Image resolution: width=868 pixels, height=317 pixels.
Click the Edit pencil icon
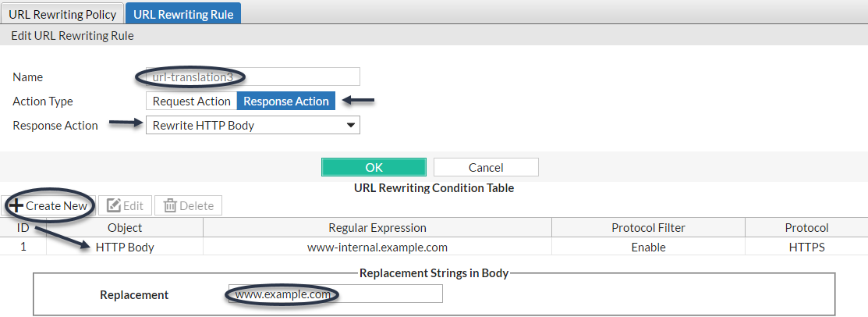pyautogui.click(x=114, y=206)
